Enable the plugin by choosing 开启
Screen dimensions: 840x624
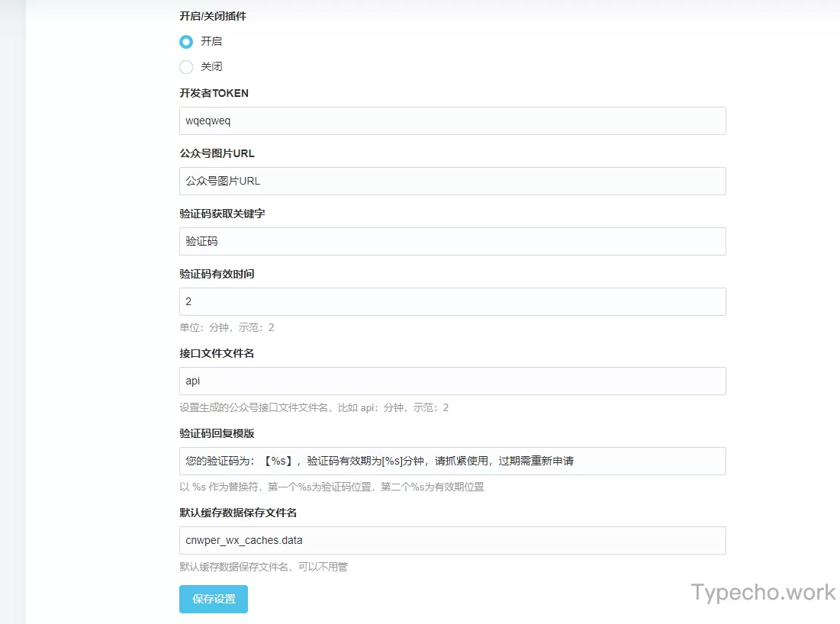[x=185, y=41]
